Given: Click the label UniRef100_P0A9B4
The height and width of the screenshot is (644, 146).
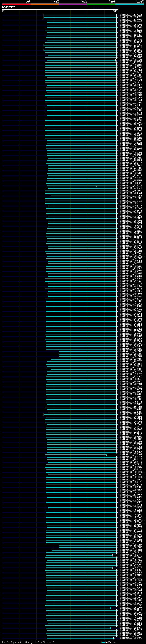Looking at the screenshot, I should point(131,540).
